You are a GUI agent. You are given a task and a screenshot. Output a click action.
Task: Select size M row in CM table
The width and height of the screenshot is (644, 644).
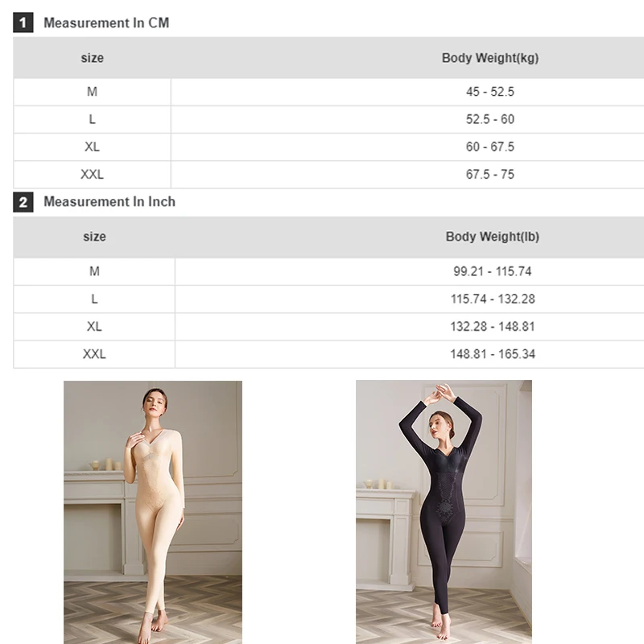328,92
